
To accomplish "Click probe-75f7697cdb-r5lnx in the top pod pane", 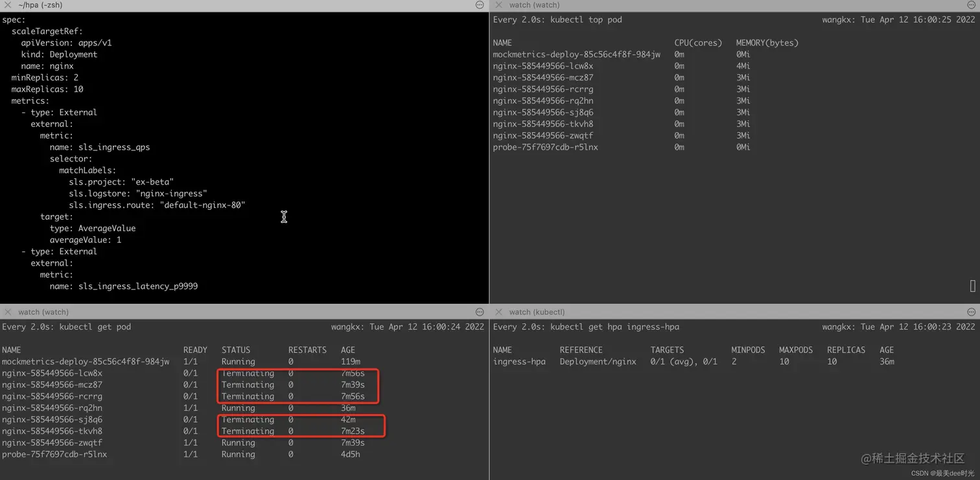I will click(x=546, y=147).
